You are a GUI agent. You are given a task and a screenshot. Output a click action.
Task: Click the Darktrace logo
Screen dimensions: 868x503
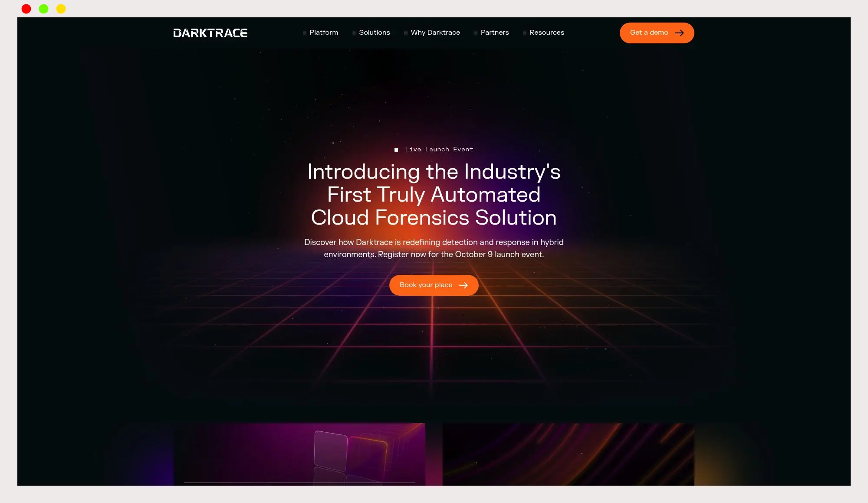click(210, 33)
